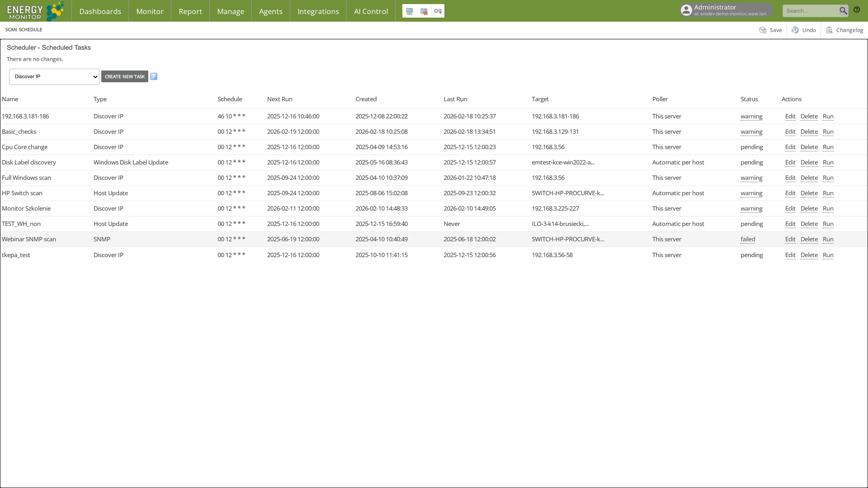Click the magnifying glass search icon
868x488 pixels.
843,11
